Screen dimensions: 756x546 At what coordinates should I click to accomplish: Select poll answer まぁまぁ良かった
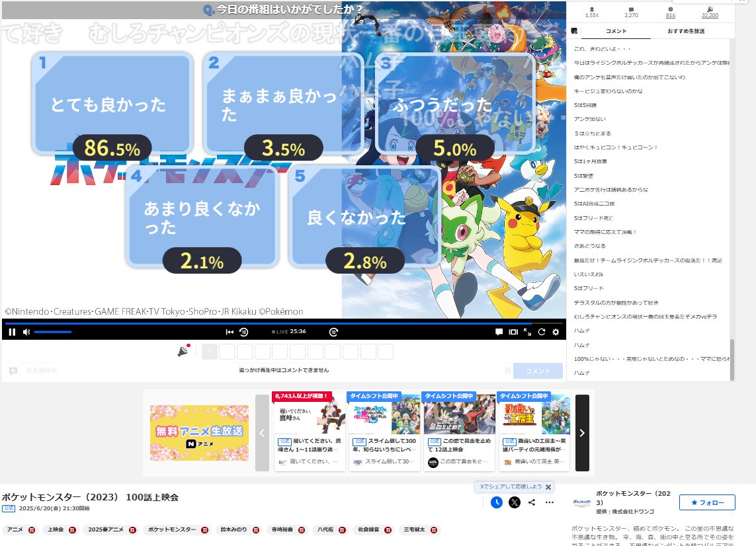click(x=284, y=104)
